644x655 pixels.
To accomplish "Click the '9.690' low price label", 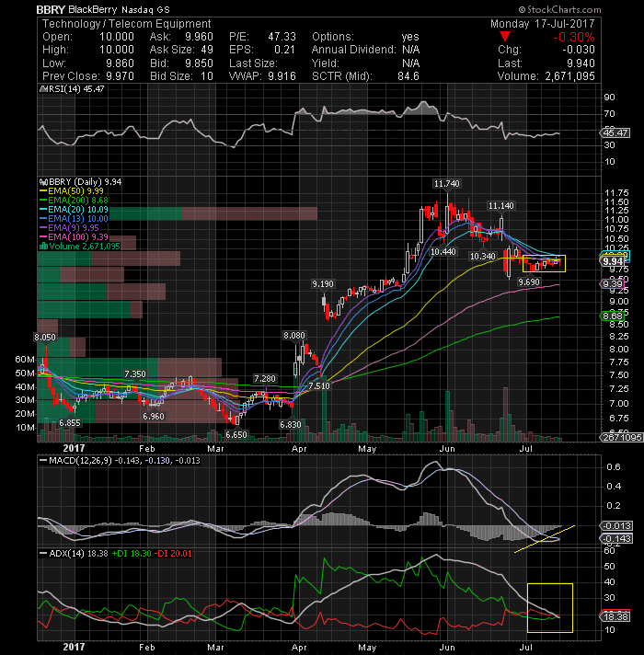I will point(529,282).
